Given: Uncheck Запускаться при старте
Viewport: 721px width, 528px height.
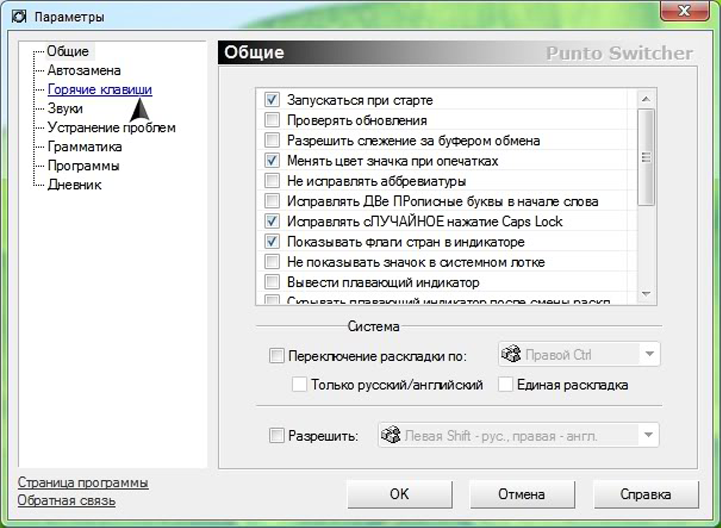Looking at the screenshot, I should tap(272, 99).
